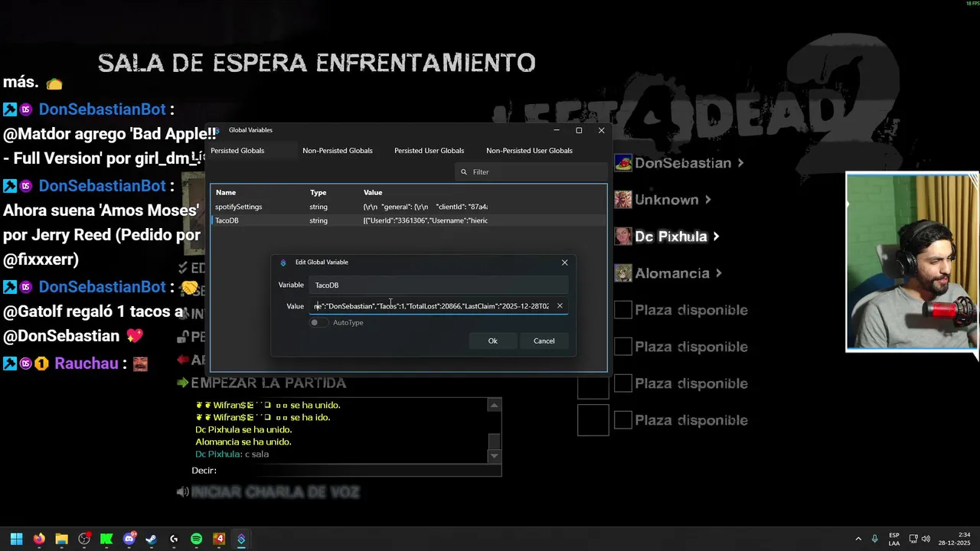Open the Windows Start menu
980x551 pixels.
(x=16, y=539)
